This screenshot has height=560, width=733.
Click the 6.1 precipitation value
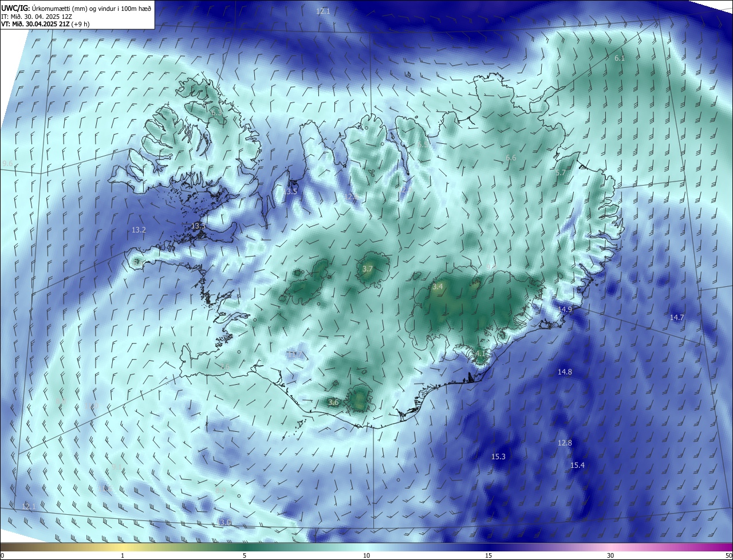pyautogui.click(x=620, y=58)
